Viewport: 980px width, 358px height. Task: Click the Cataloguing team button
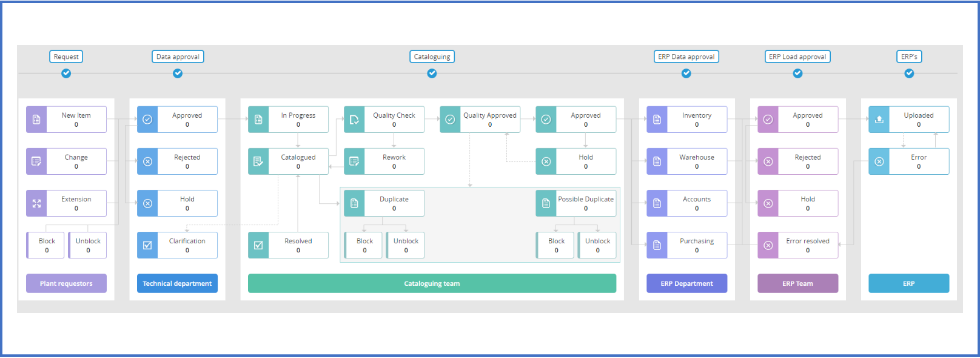point(432,283)
